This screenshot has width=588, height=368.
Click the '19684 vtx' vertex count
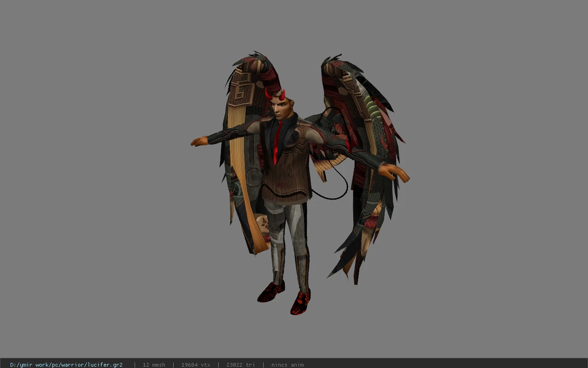click(196, 365)
